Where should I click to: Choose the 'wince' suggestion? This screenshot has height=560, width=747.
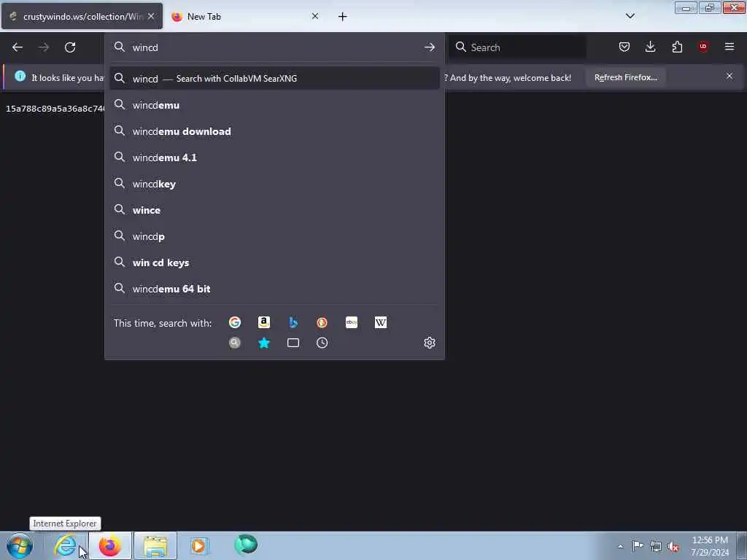(274, 210)
